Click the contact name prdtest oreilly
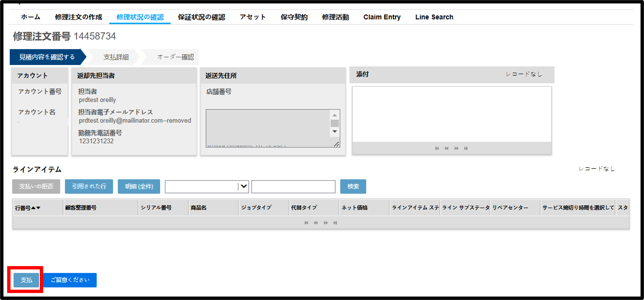 [97, 100]
